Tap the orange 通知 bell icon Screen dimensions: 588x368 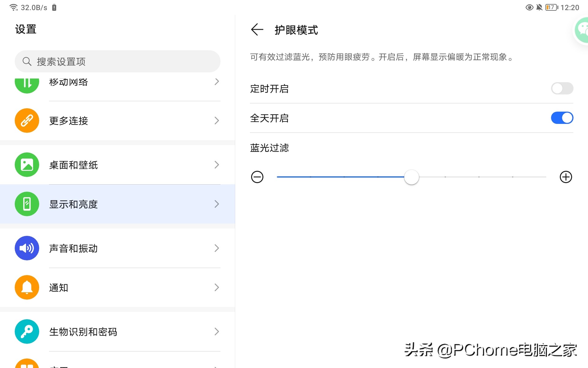tap(27, 287)
